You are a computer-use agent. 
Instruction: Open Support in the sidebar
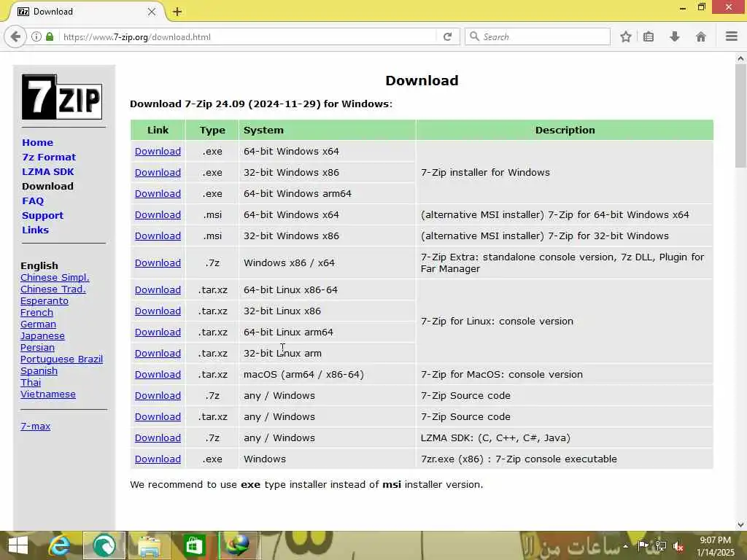42,215
